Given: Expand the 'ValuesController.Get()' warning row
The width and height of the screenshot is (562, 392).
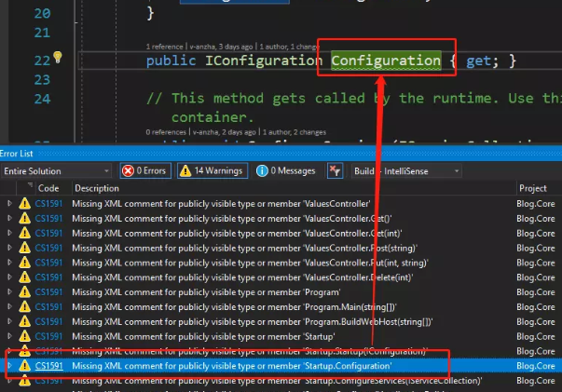Looking at the screenshot, I should (9, 218).
